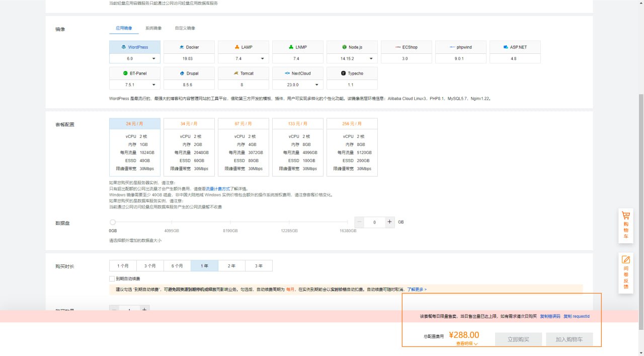644x356 pixels.
Task: Switch to the 应用镜像 tab
Action: point(124,28)
